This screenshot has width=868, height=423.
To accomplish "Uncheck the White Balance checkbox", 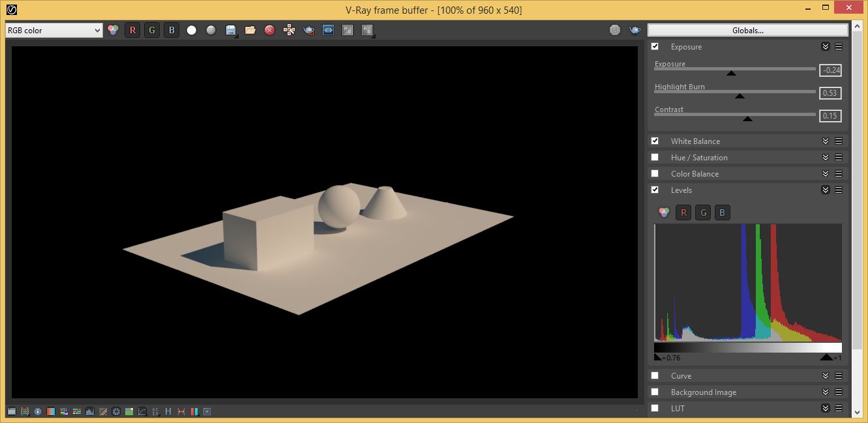I will (655, 141).
